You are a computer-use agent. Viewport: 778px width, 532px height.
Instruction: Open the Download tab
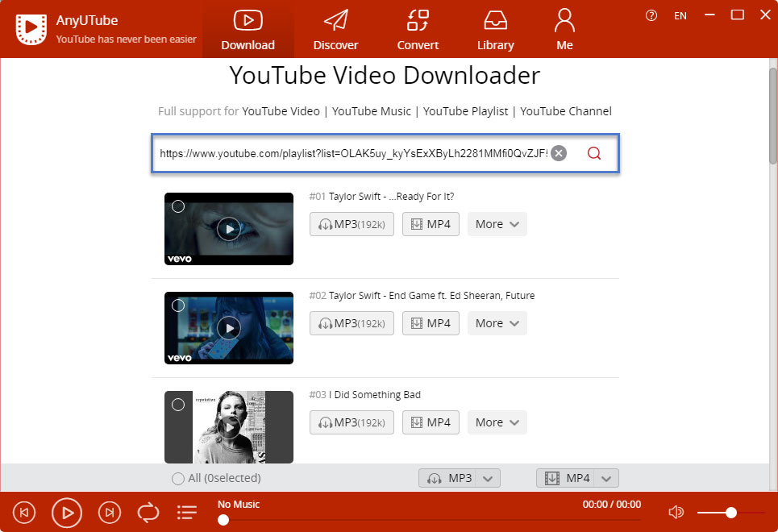[248, 30]
